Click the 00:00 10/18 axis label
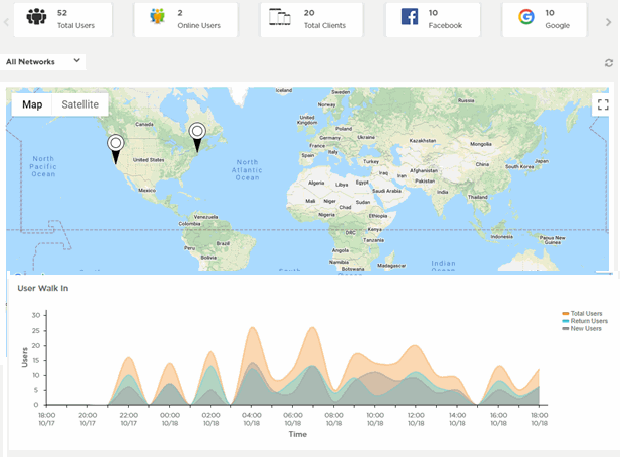This screenshot has height=457, width=620. click(170, 419)
